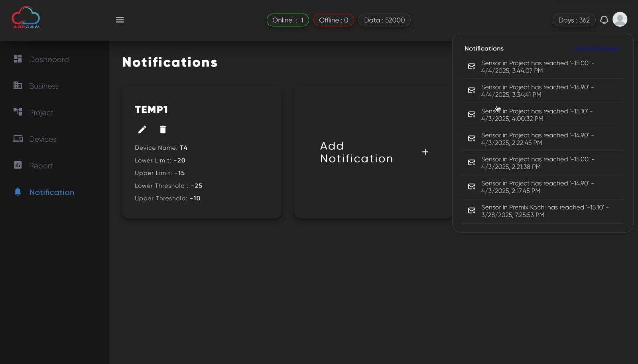The width and height of the screenshot is (638, 364).
Task: Click the Business building icon
Action: coord(18,85)
